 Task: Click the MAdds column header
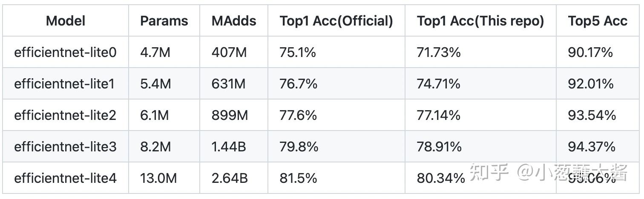pos(234,21)
